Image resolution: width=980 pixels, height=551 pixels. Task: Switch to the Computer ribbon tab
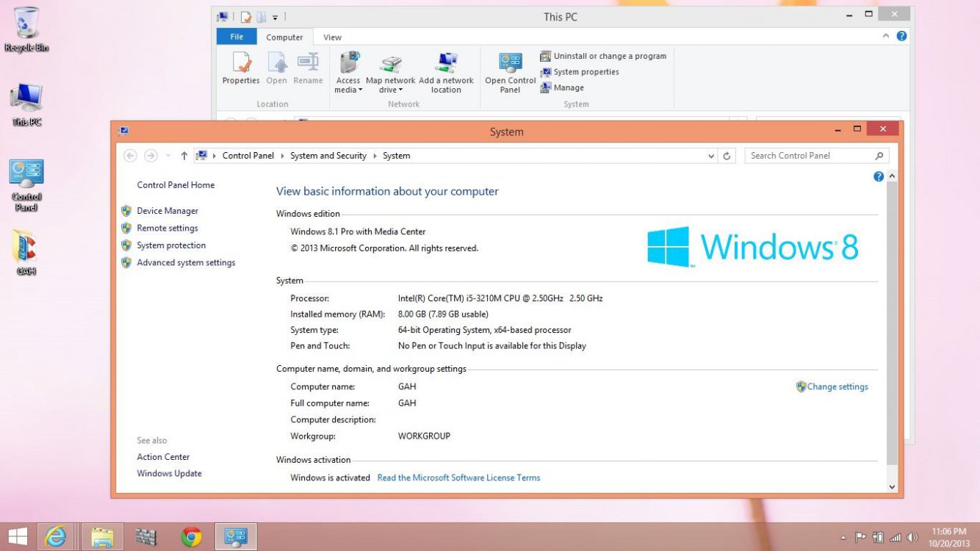tap(284, 37)
